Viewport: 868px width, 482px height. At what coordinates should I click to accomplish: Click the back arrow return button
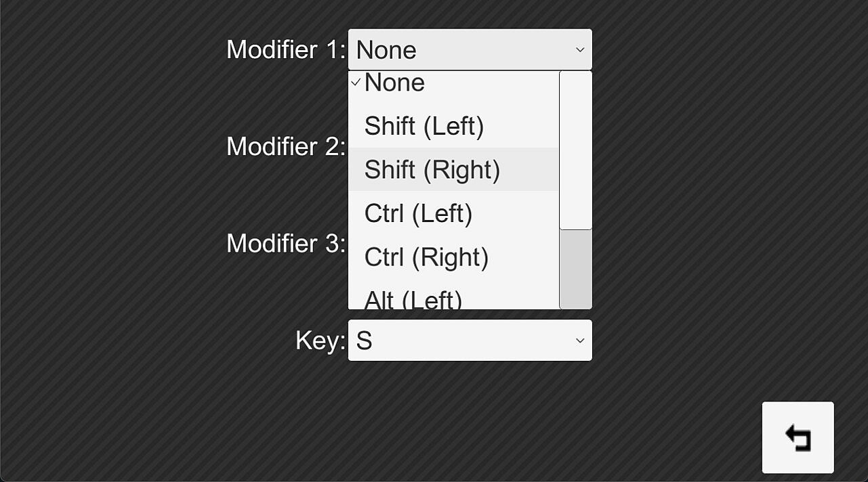(798, 437)
